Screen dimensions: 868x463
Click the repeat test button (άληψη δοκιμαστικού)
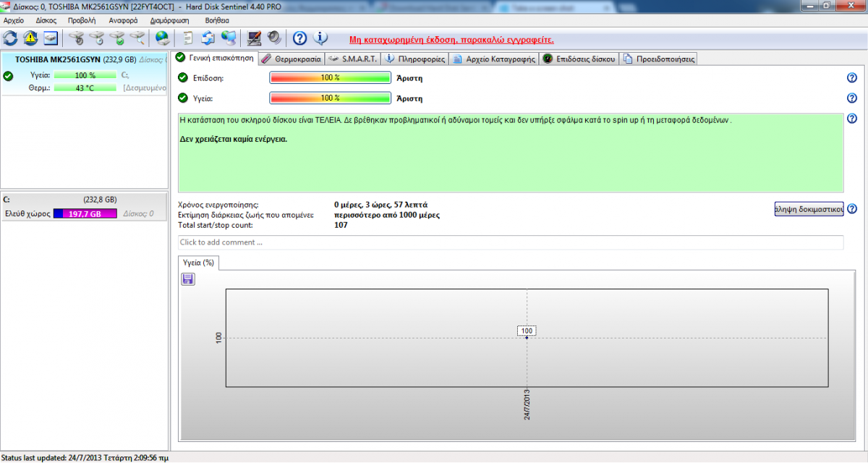(x=809, y=209)
